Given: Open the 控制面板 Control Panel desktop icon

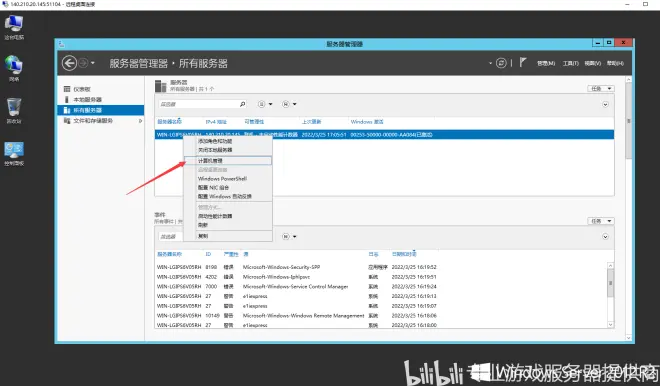Looking at the screenshot, I should pos(14,154).
